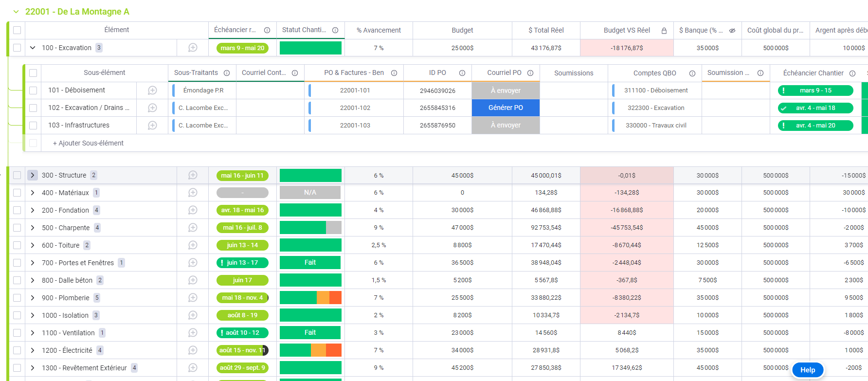Screen dimensions: 868x381
Task: Click lock icon on Budget VS Réel column
Action: pos(664,31)
